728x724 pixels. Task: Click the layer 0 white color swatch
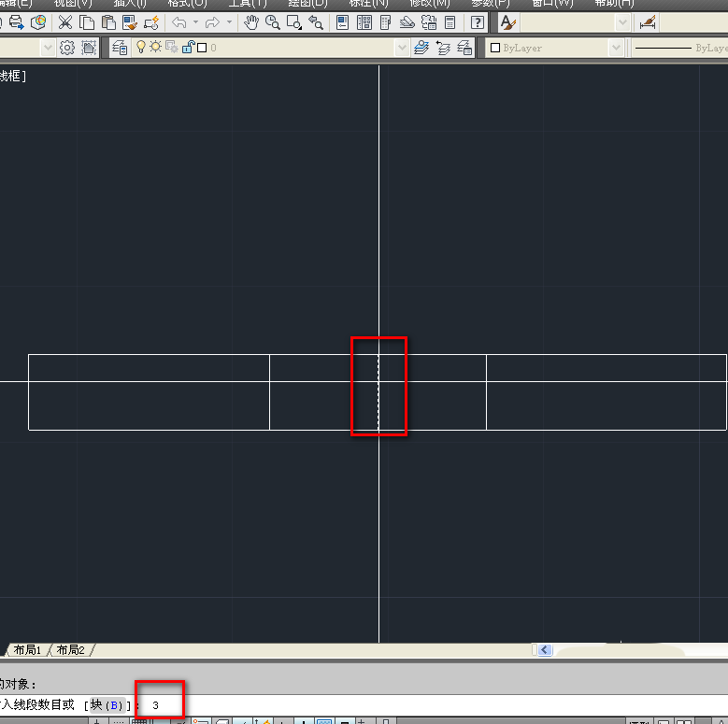[202, 48]
